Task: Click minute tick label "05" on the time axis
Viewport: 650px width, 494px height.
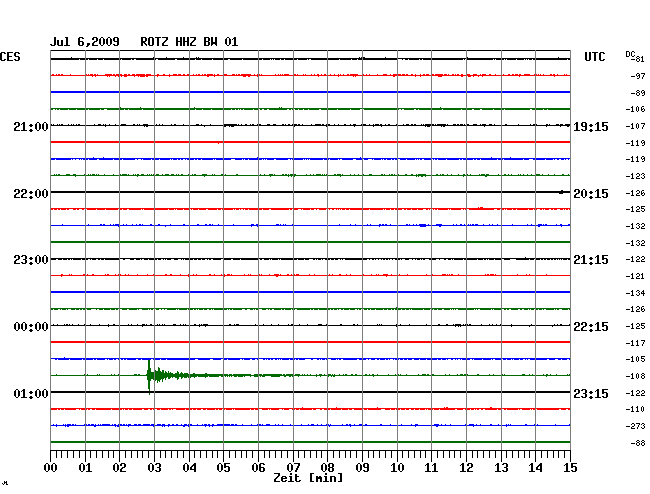Action: pyautogui.click(x=223, y=468)
